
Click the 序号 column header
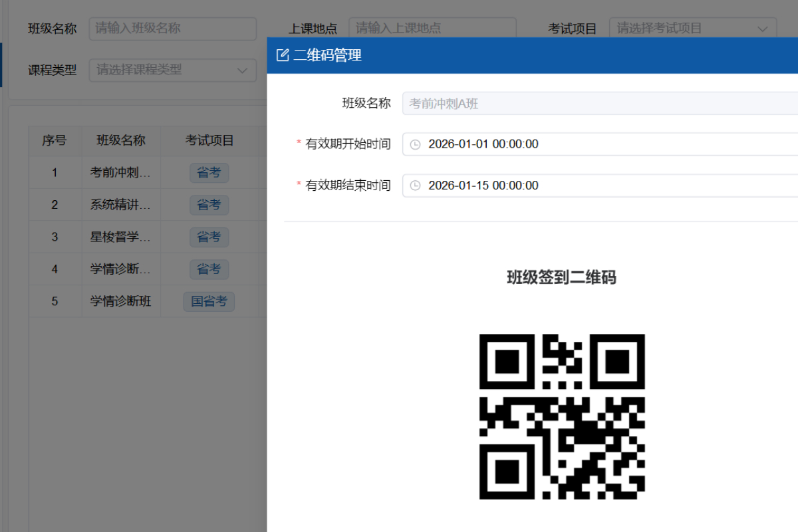coord(55,140)
